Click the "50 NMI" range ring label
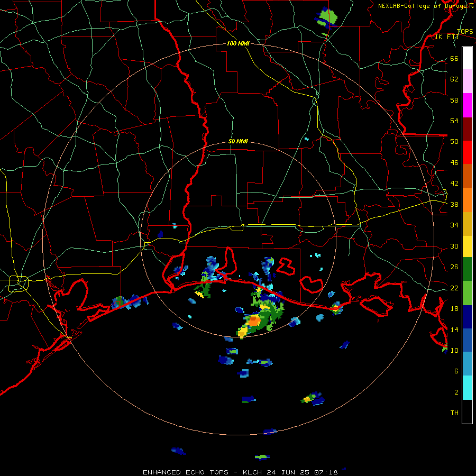The image size is (476, 476). click(x=238, y=141)
